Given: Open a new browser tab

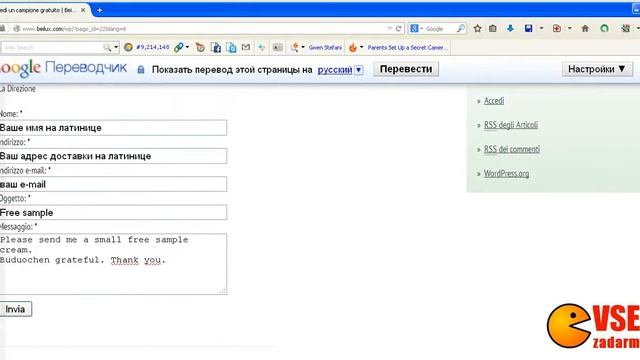Looking at the screenshot, I should coord(99,10).
